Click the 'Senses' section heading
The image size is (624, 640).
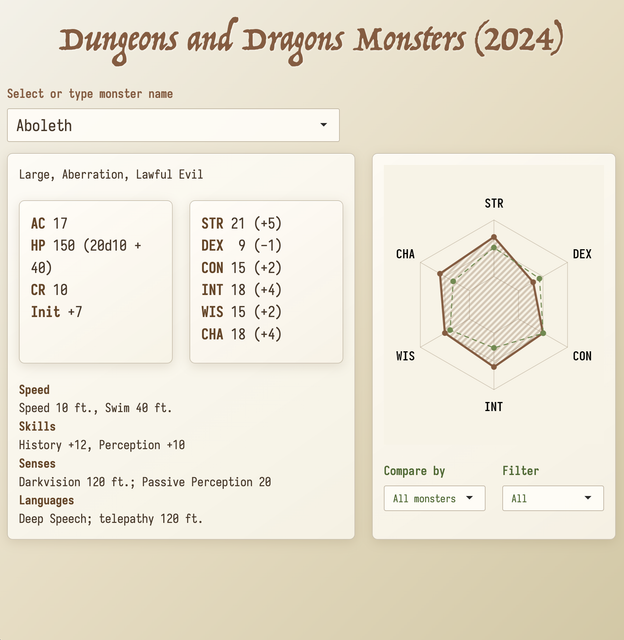point(37,464)
